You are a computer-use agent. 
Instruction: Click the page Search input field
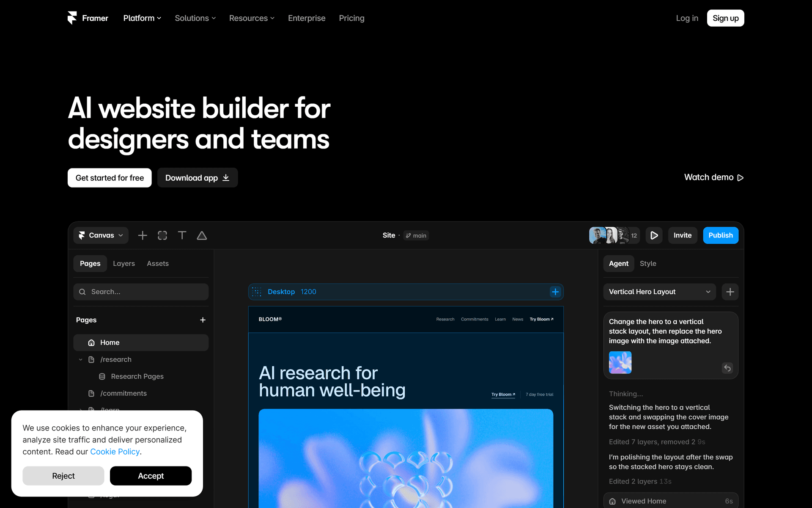[x=141, y=292]
